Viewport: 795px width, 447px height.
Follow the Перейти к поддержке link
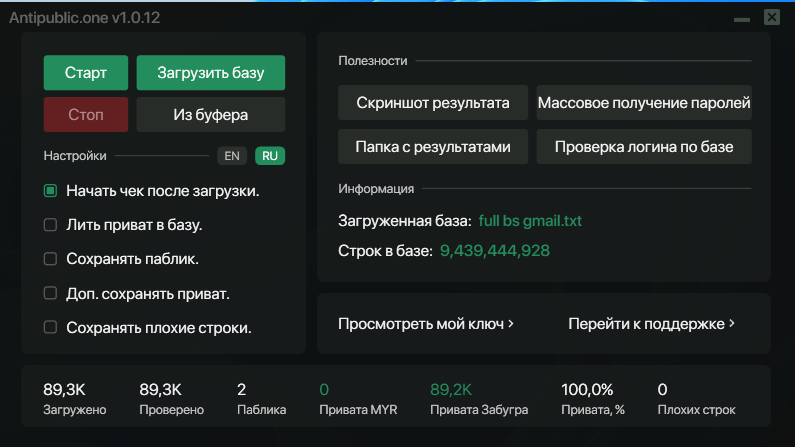tap(652, 324)
